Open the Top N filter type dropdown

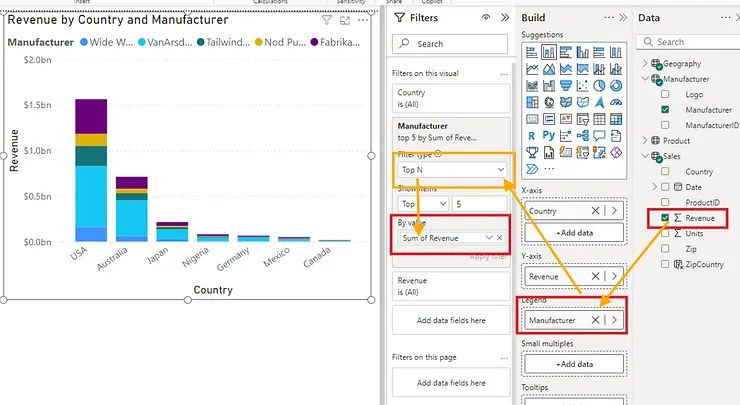pyautogui.click(x=452, y=169)
